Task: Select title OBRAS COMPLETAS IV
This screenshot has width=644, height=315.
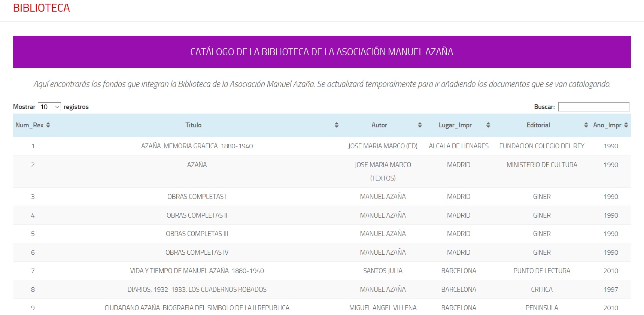Action: (x=197, y=252)
